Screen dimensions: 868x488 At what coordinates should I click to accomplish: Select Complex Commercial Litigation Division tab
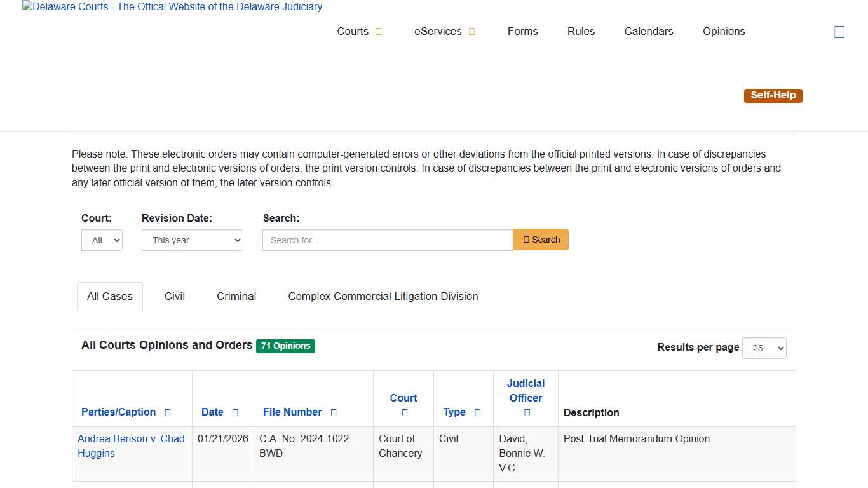coord(383,296)
